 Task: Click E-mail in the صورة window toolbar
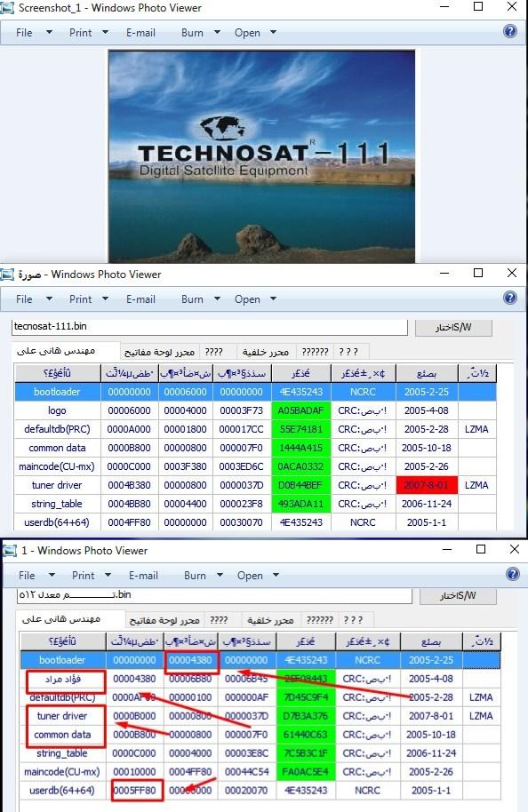point(141,299)
